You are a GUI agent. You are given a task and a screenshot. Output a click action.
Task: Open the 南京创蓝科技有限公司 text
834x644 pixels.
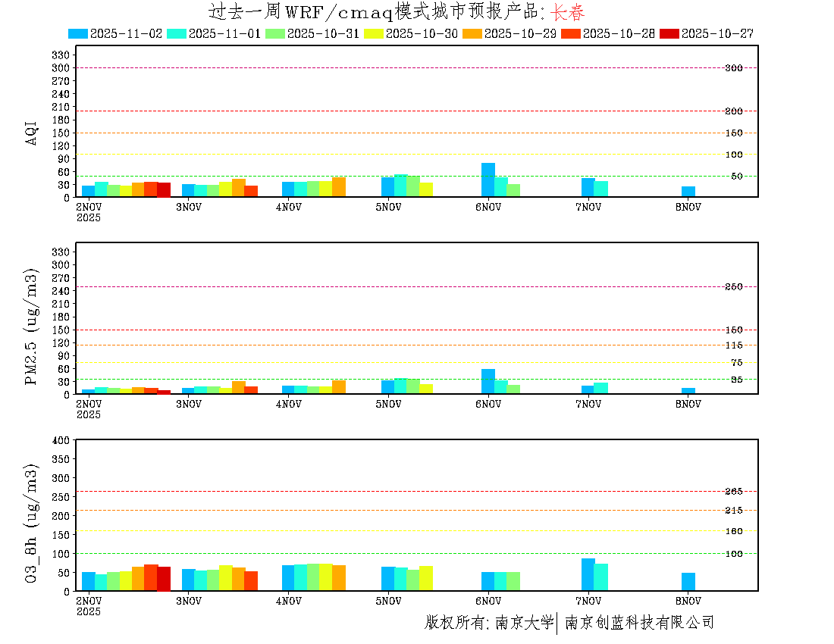(639, 623)
